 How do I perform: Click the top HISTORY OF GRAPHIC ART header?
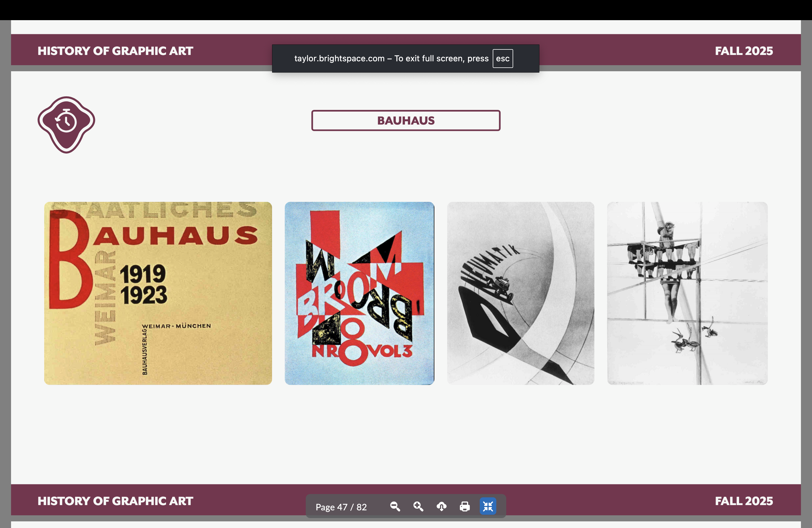coord(115,51)
